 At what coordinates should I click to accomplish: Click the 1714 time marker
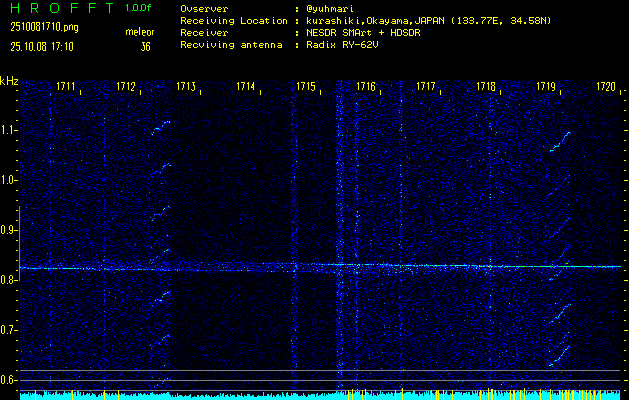246,86
